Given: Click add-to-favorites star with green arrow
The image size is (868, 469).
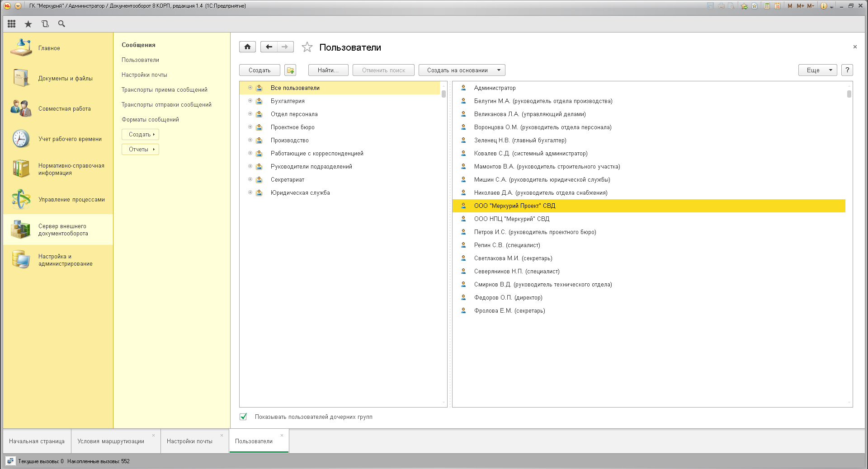Looking at the screenshot, I should (x=744, y=6).
